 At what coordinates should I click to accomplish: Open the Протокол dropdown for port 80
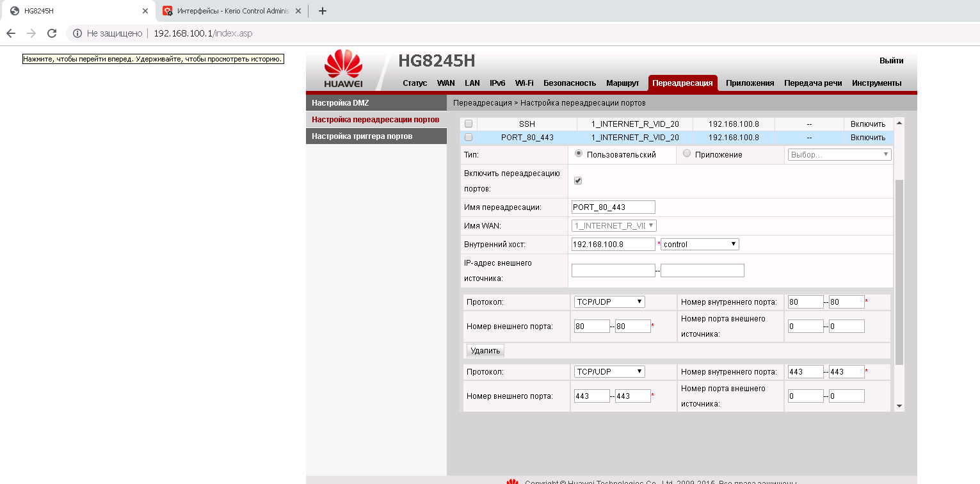point(609,302)
